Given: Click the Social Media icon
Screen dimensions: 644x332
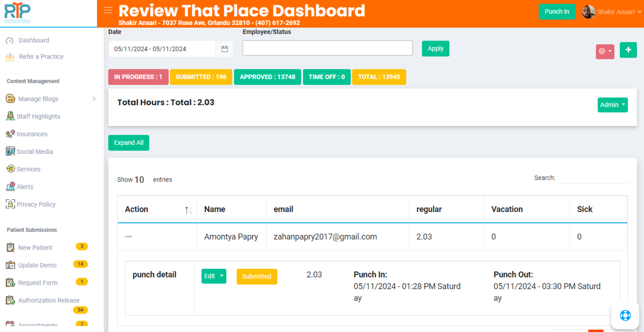Looking at the screenshot, I should coord(10,151).
